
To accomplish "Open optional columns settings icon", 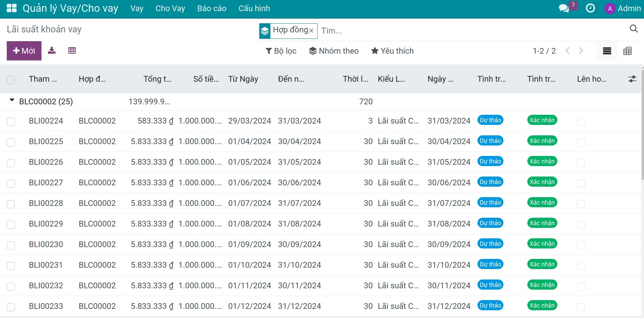I will click(x=632, y=79).
